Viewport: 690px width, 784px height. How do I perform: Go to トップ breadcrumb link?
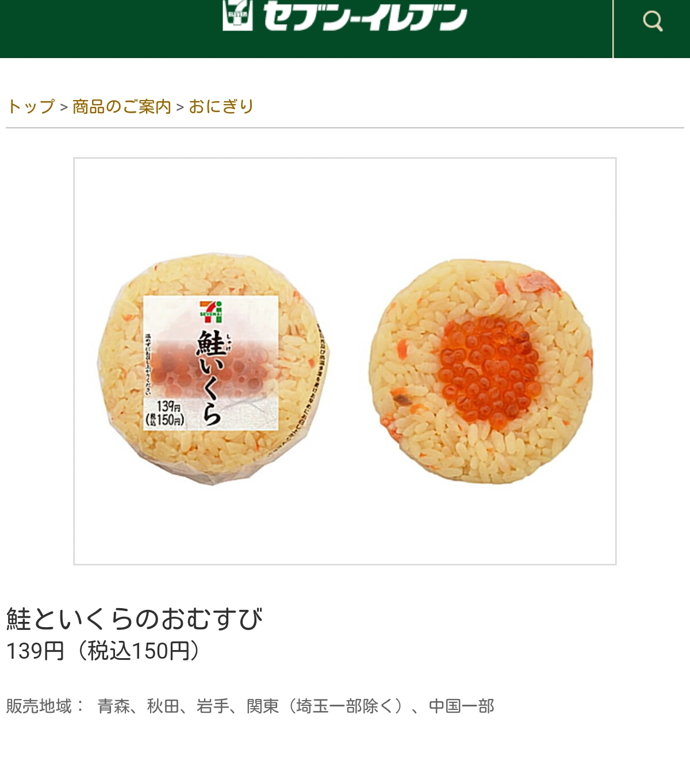click(x=31, y=107)
